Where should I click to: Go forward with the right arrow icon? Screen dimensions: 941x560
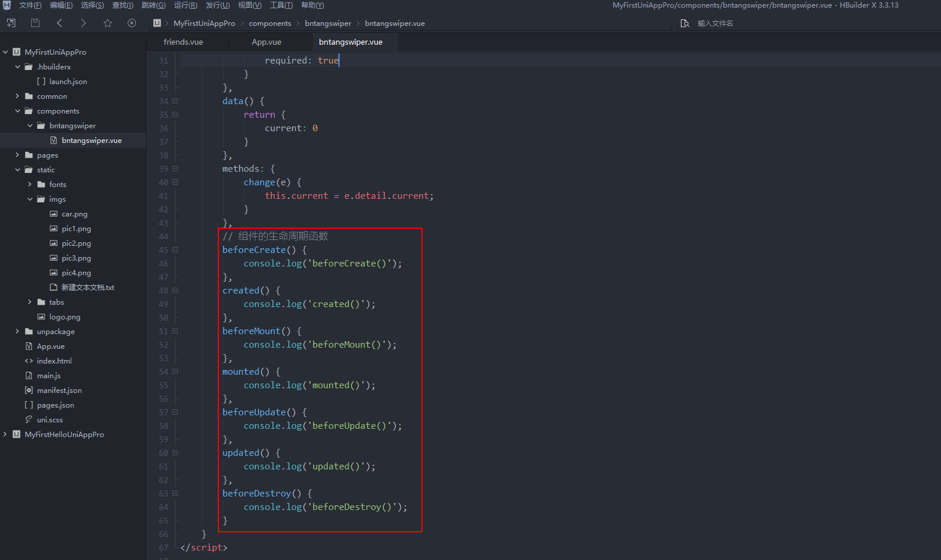[x=84, y=23]
